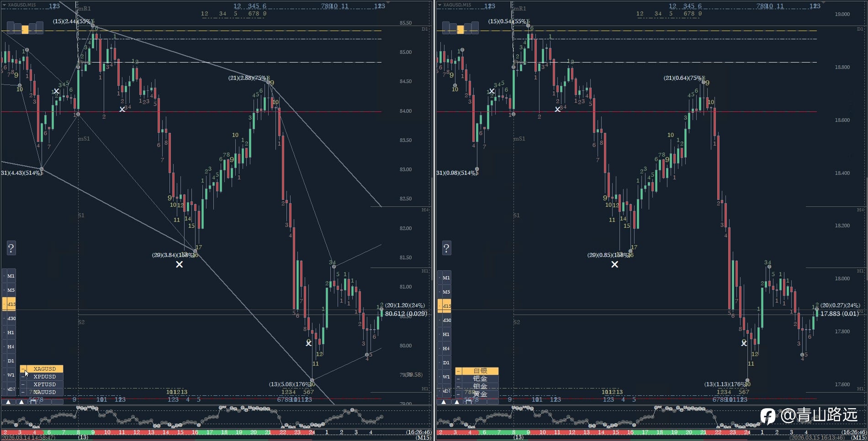Click the swing label (21)(2.88)(75%)
868x441 pixels.
coord(249,78)
